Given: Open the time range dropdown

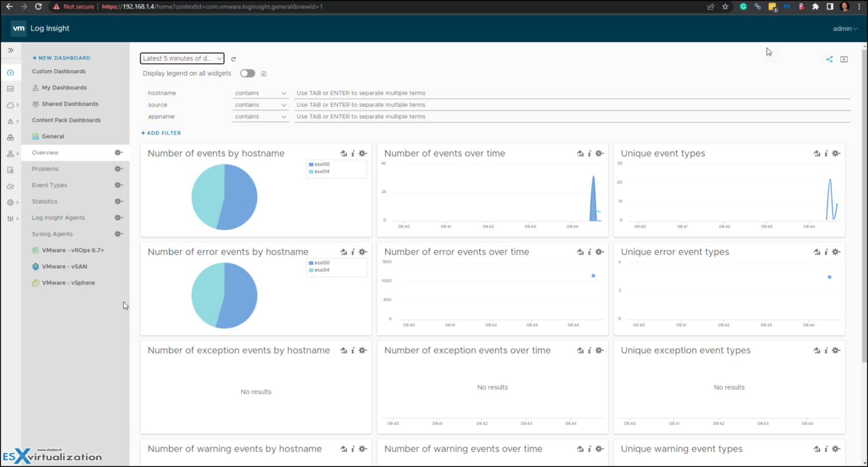Looking at the screenshot, I should pyautogui.click(x=181, y=58).
